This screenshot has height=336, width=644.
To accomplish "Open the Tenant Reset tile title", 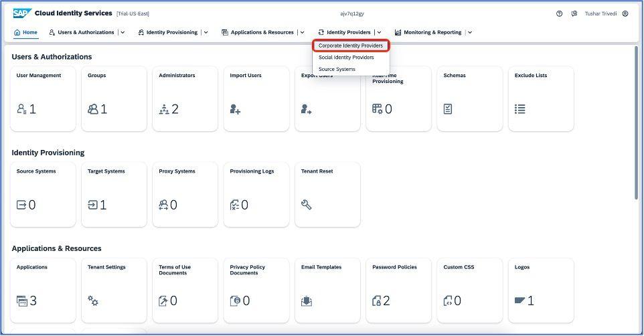I will tap(317, 171).
